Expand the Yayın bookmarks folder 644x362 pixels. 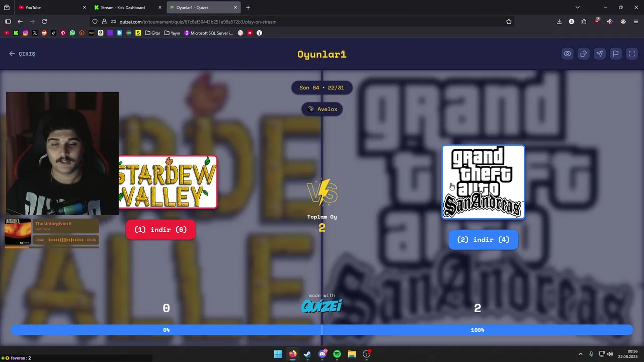[x=172, y=33]
